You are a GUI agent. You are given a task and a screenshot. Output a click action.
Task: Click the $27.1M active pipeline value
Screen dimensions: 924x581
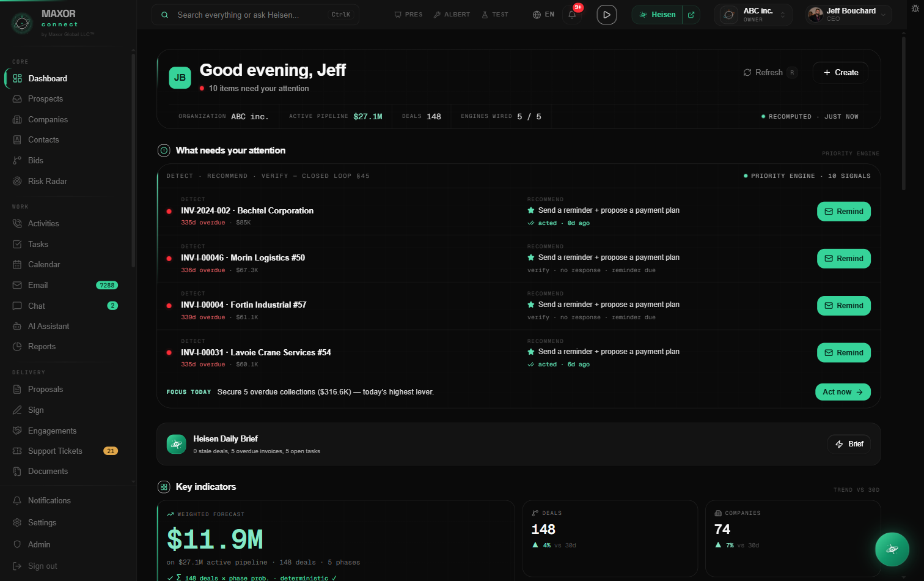[368, 117]
